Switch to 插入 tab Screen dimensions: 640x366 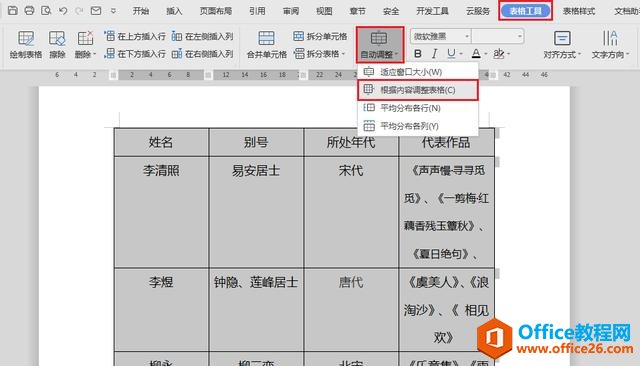[x=174, y=11]
